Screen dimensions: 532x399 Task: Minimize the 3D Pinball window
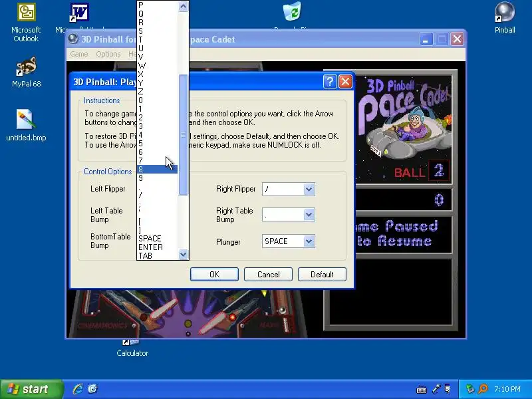[426, 39]
